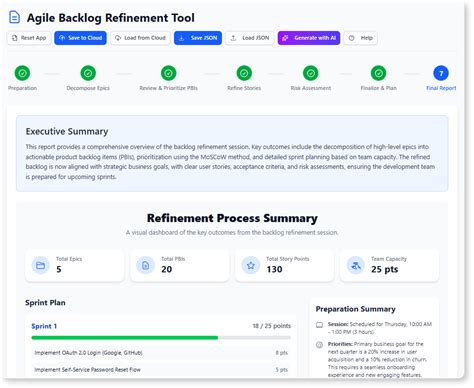Click the Refinement Process Summary heading
474x388 pixels.
[232, 218]
